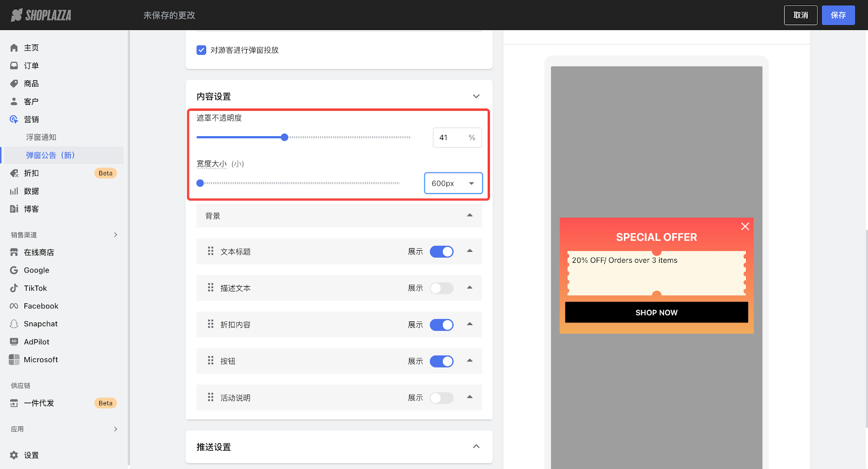This screenshot has height=469, width=868.
Task: Grab the drag handle of 折扣内容
Action: (210, 324)
